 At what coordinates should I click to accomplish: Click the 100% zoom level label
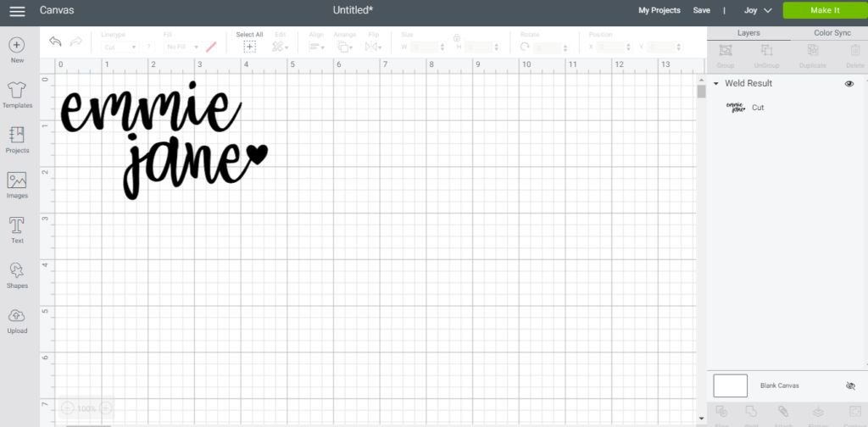[86, 408]
